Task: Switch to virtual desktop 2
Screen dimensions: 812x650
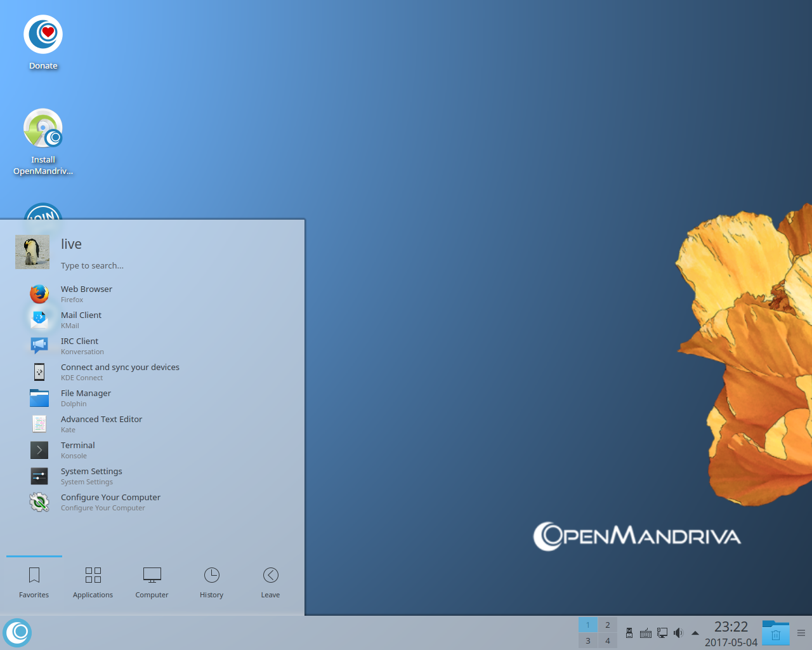Action: click(608, 625)
